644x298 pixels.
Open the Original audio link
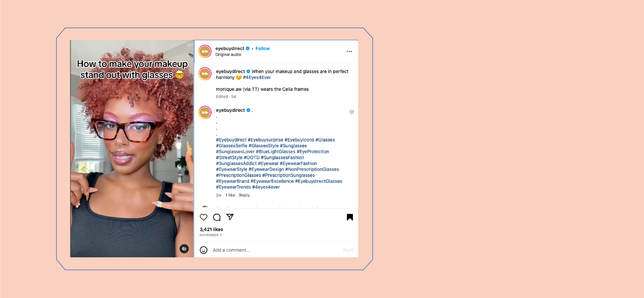click(x=228, y=55)
